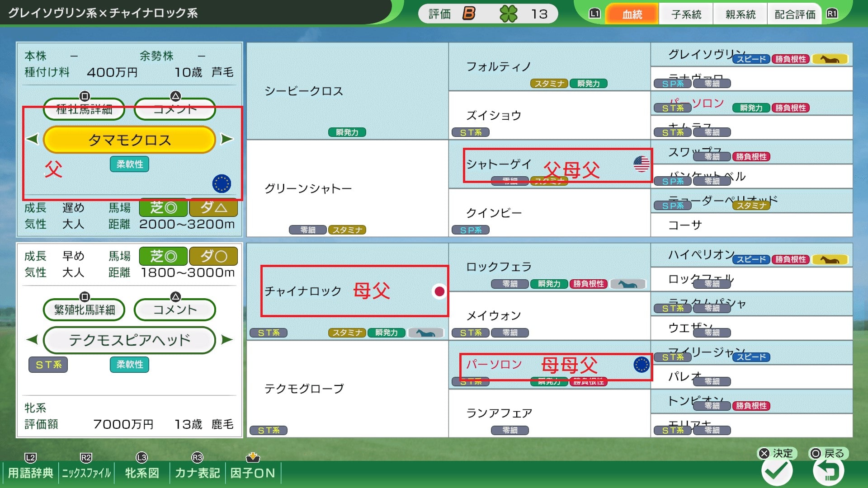Click 瞬発力 badge under シービークロス
The height and width of the screenshot is (488, 868).
pos(347,132)
